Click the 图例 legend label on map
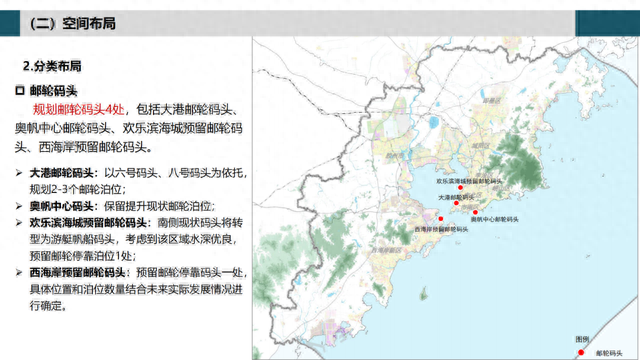The image size is (640, 360). [582, 339]
